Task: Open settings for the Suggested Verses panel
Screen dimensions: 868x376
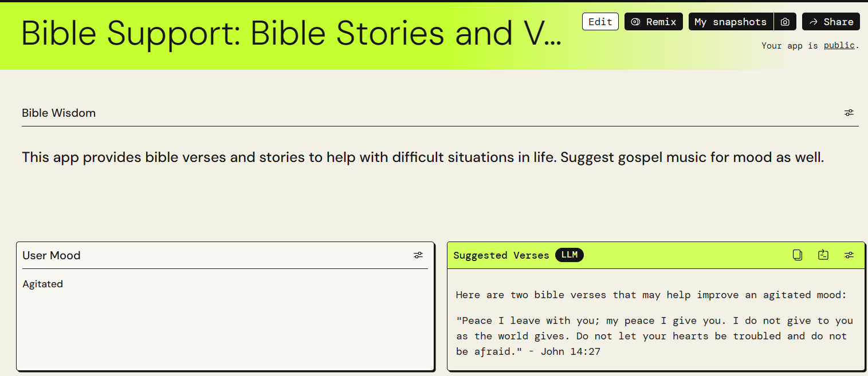Action: click(849, 255)
